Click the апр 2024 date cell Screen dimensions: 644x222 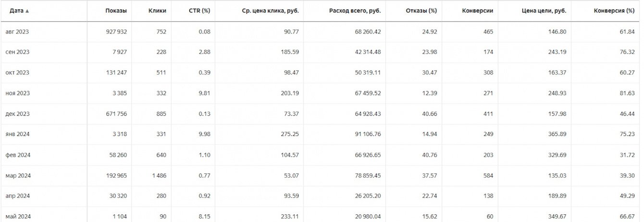tap(17, 196)
